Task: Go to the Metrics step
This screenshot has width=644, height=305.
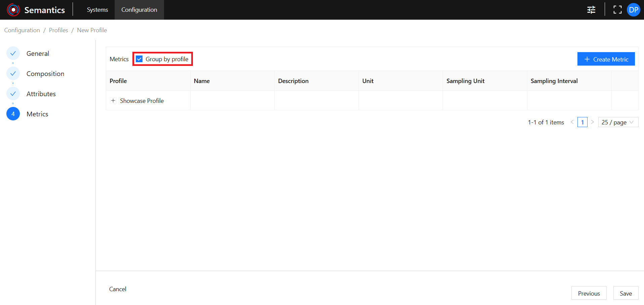Action: (x=37, y=114)
